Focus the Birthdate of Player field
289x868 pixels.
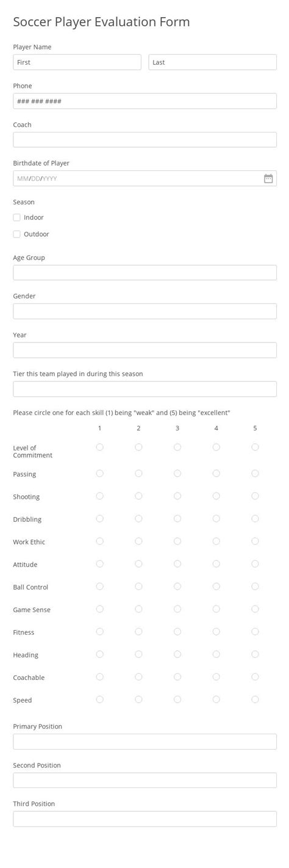coord(145,178)
